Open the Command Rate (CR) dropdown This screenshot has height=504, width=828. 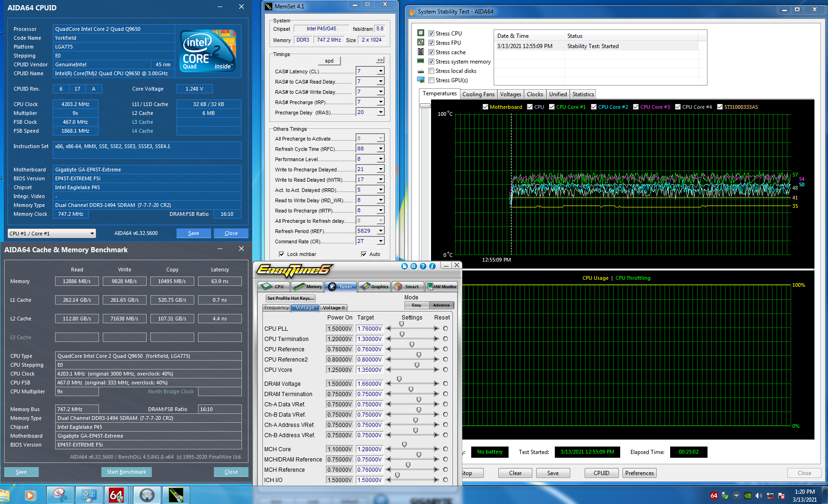tap(381, 241)
